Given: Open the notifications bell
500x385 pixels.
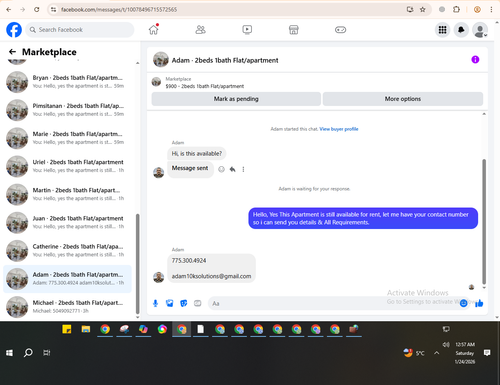Looking at the screenshot, I should pyautogui.click(x=461, y=30).
